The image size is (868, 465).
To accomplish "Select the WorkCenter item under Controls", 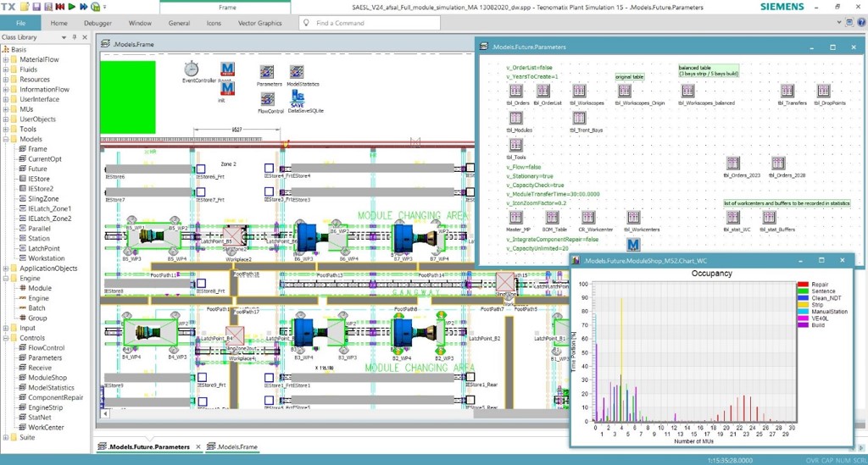I will tap(46, 428).
